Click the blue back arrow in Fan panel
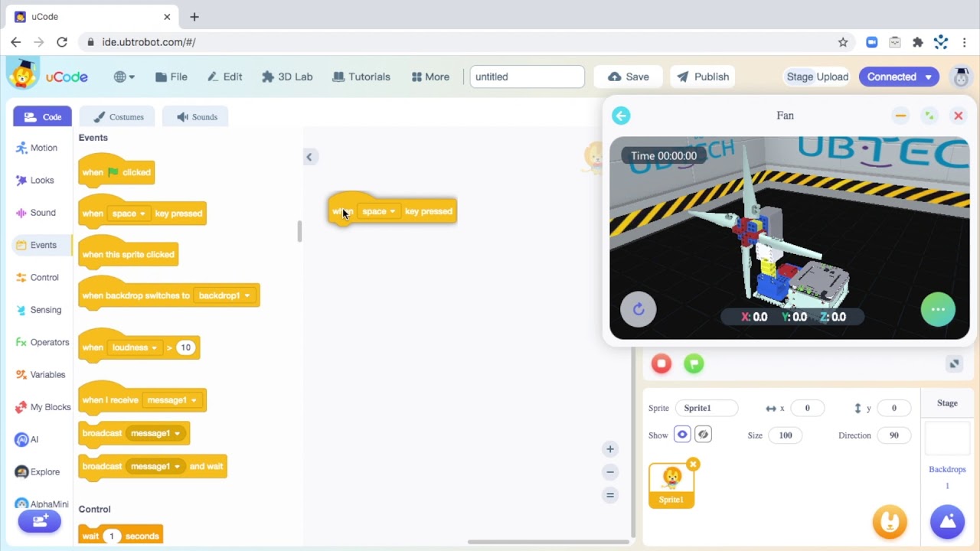The height and width of the screenshot is (551, 980). point(621,116)
